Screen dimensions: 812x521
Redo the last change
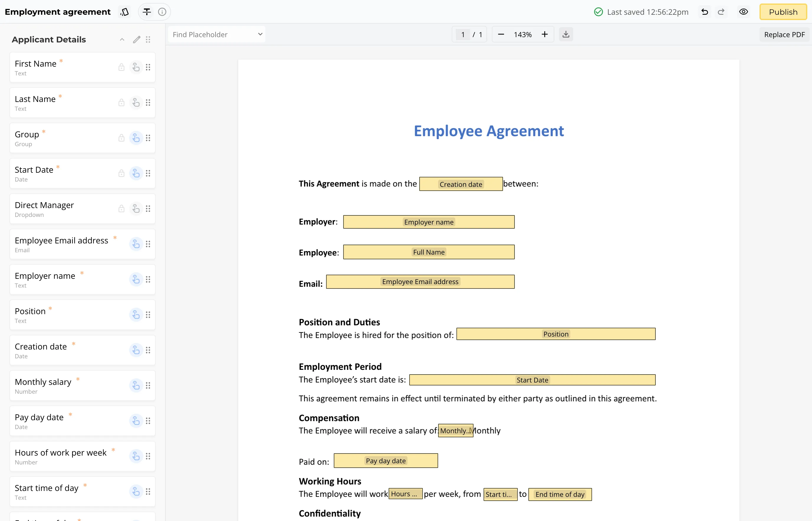click(x=721, y=12)
